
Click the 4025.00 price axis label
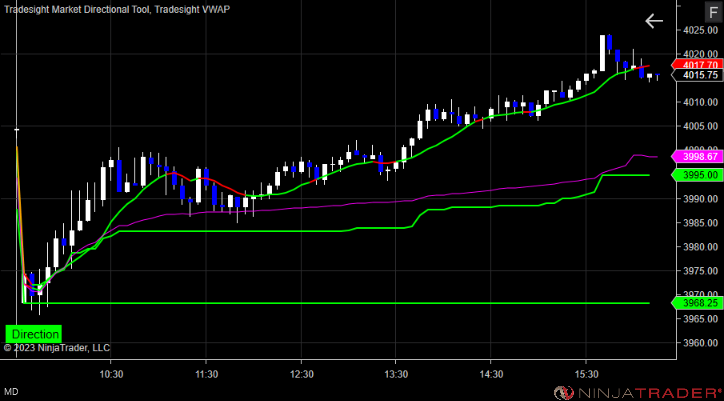pos(702,30)
